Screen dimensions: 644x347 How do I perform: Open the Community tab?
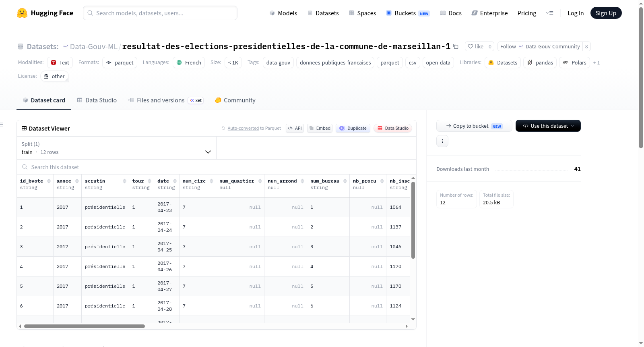235,100
